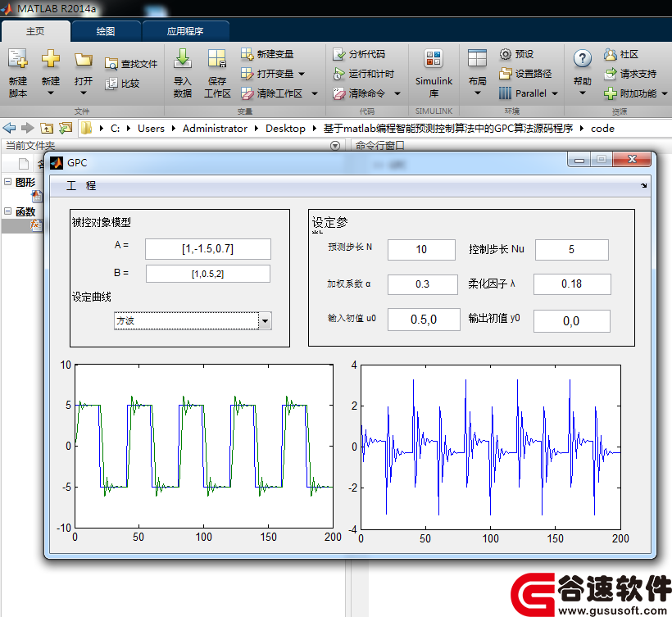The height and width of the screenshot is (617, 672).
Task: Click Set Path (设置路径)
Action: point(525,74)
